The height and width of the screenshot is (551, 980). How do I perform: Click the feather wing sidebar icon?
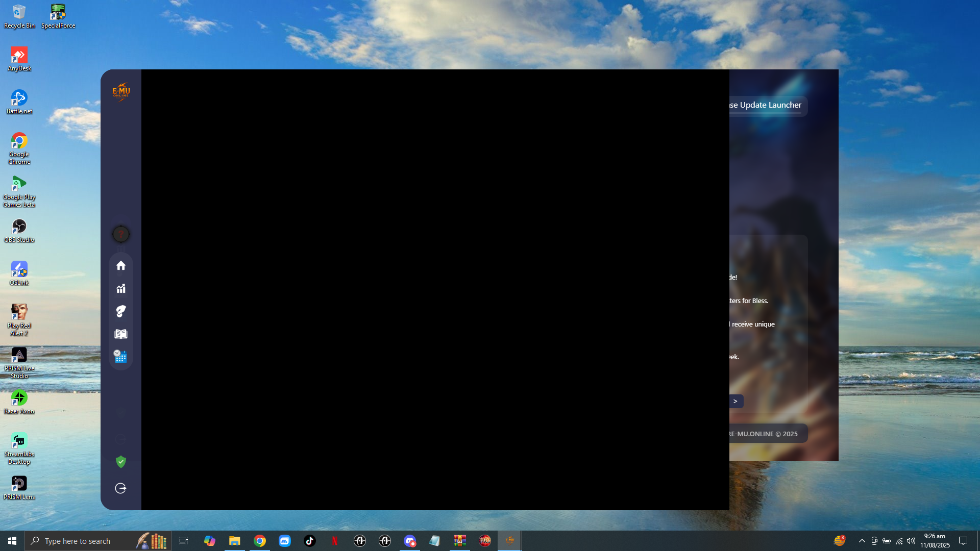tap(121, 311)
